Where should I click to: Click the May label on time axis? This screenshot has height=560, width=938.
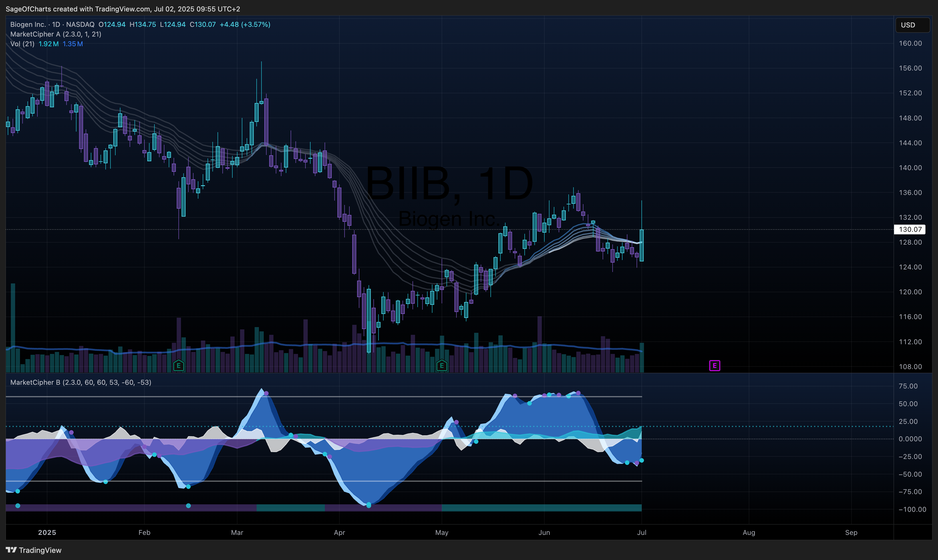442,532
